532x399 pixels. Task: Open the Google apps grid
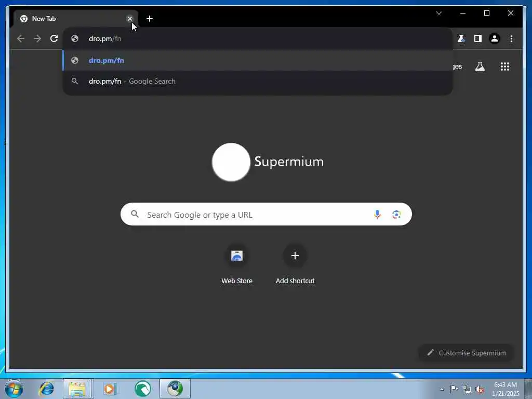[x=505, y=66]
